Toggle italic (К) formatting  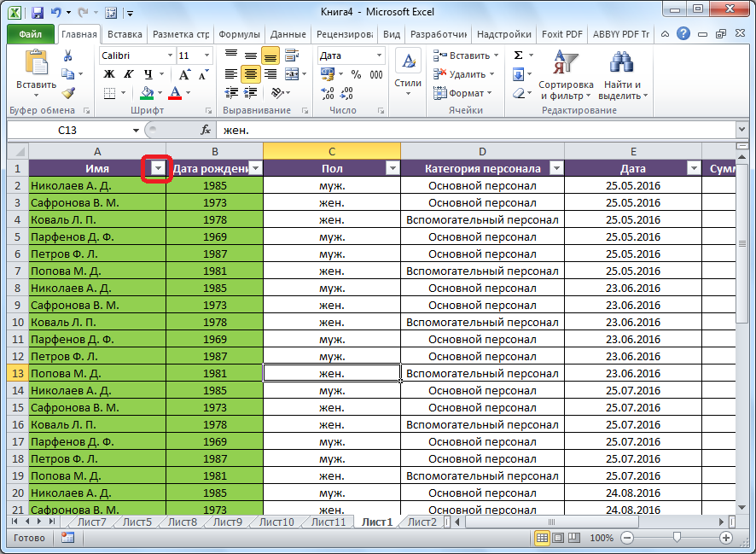click(x=129, y=74)
